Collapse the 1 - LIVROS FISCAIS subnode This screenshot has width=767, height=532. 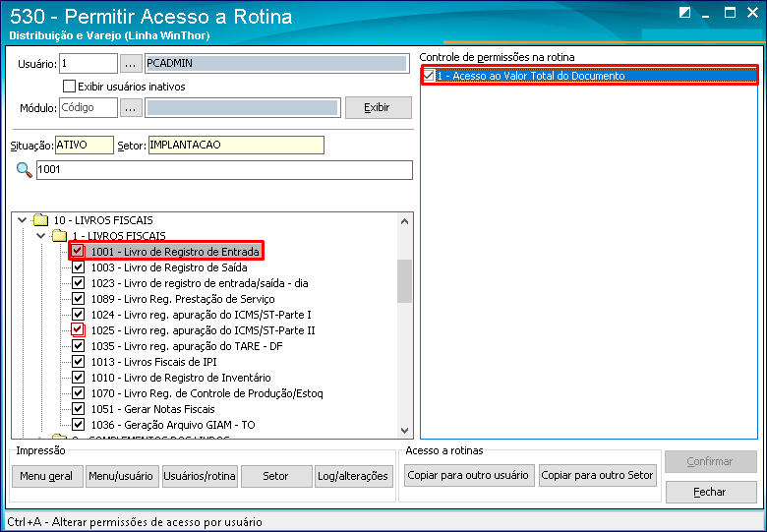tap(40, 236)
